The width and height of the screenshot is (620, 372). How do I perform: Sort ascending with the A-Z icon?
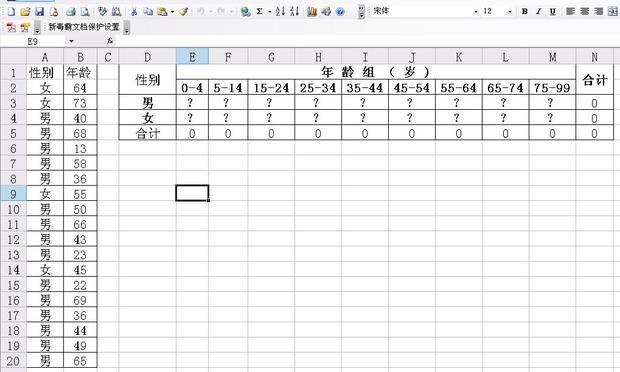pyautogui.click(x=280, y=12)
